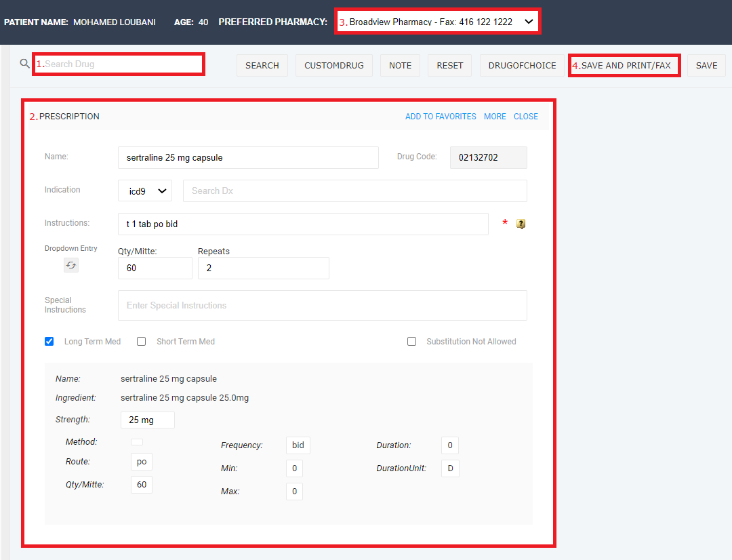Enable the Short Term Med checkbox
The height and width of the screenshot is (560, 732).
point(142,342)
